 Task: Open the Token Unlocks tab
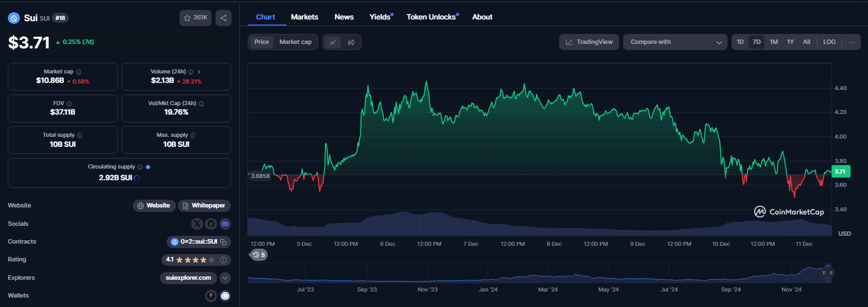tap(432, 17)
